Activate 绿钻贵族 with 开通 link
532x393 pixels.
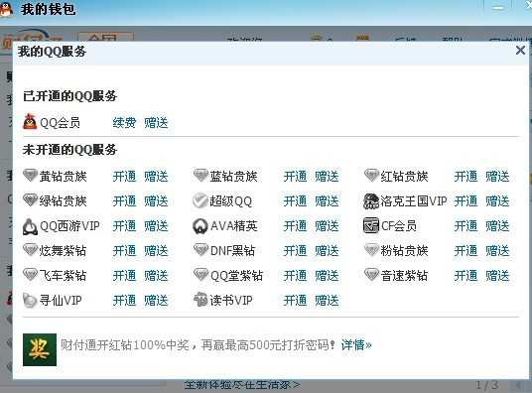point(124,201)
